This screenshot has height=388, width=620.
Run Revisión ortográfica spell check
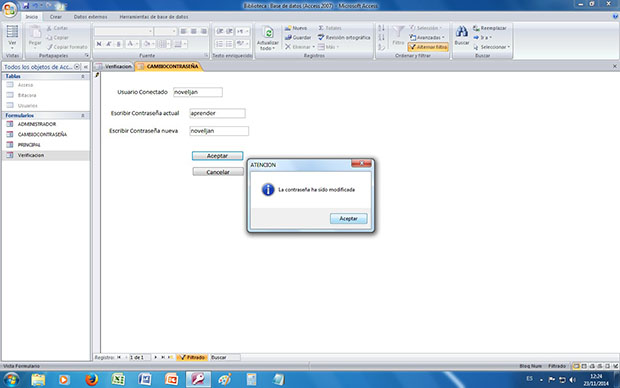coord(344,37)
